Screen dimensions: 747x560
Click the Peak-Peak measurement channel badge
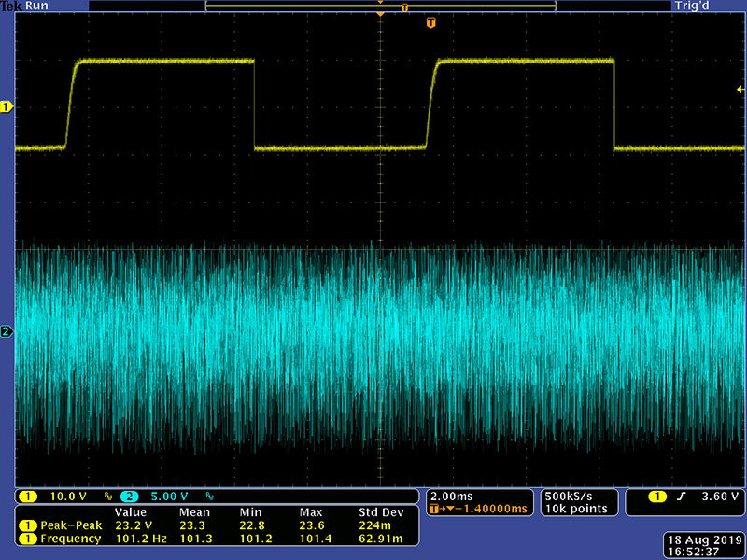pyautogui.click(x=29, y=525)
